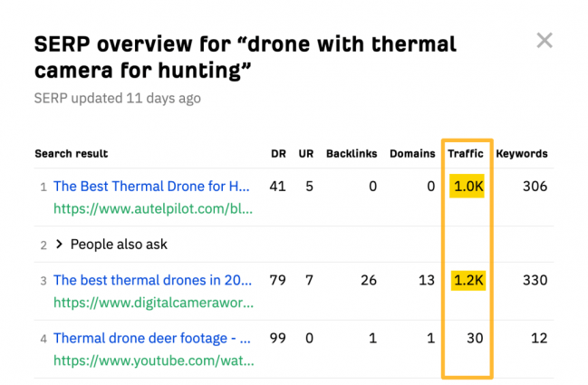Click the Traffic column header
This screenshot has width=588, height=385.
[466, 154]
